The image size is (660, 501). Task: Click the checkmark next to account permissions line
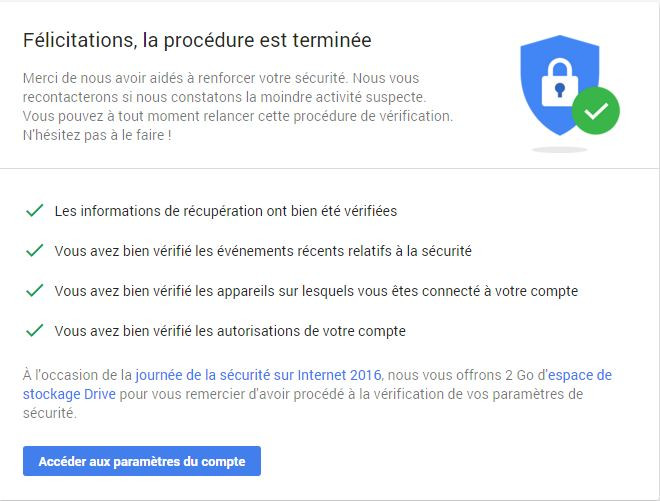(35, 330)
